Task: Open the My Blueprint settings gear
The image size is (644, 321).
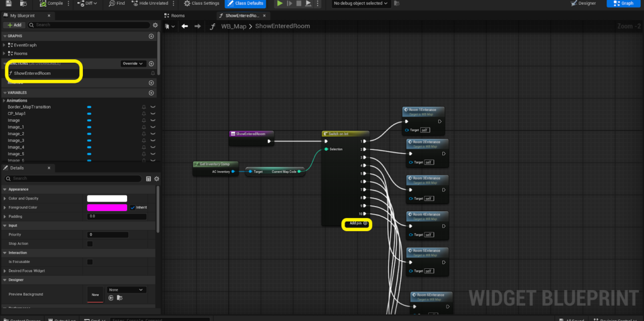Action: click(x=155, y=24)
